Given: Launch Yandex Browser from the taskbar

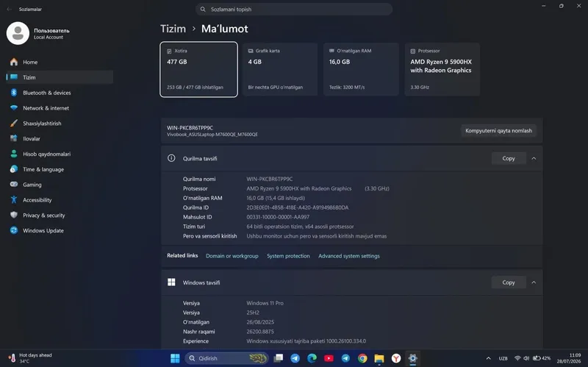Looking at the screenshot, I should point(396,358).
